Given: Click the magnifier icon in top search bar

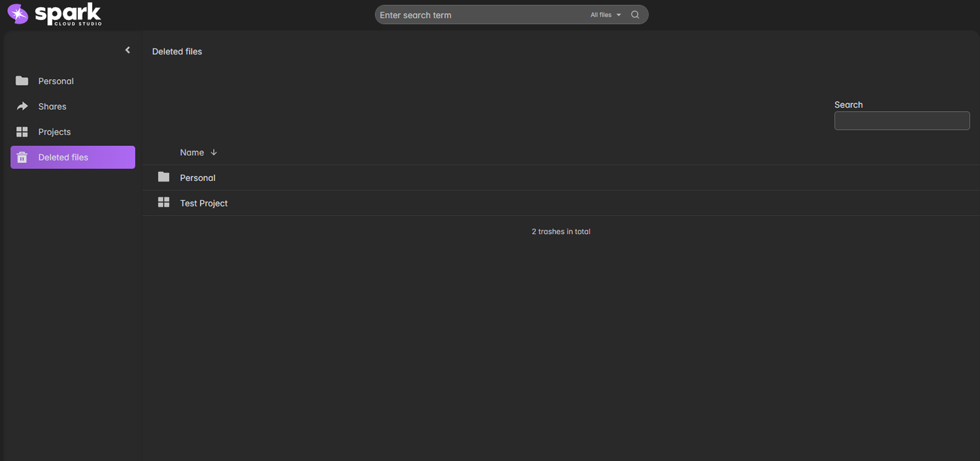Looking at the screenshot, I should (x=635, y=14).
